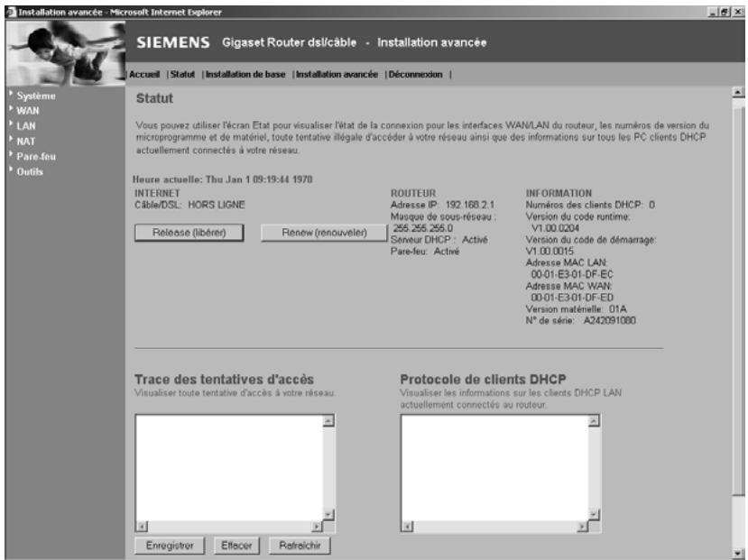The width and height of the screenshot is (748, 560).
Task: Right scroll arrow of DHCP clients log
Action: coord(582,527)
